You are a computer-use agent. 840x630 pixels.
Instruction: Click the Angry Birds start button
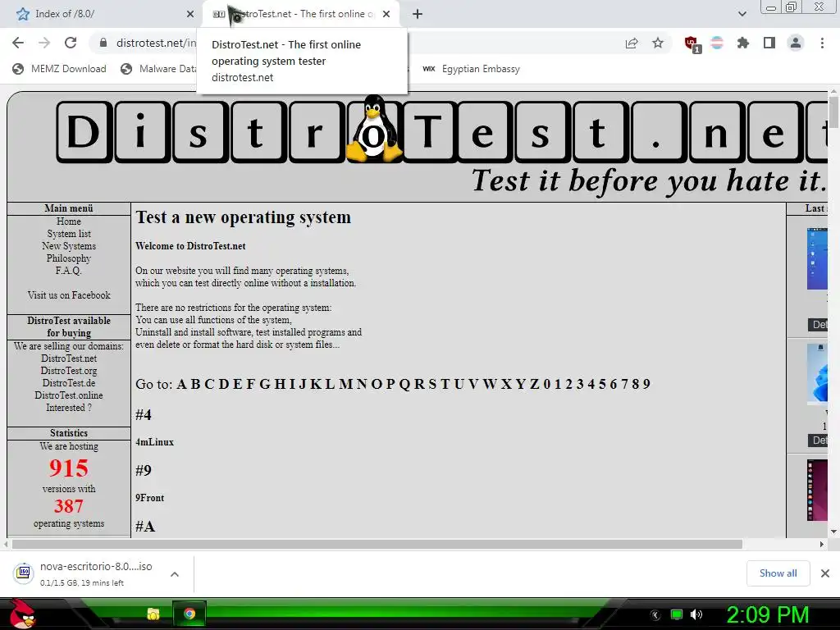pos(21,614)
